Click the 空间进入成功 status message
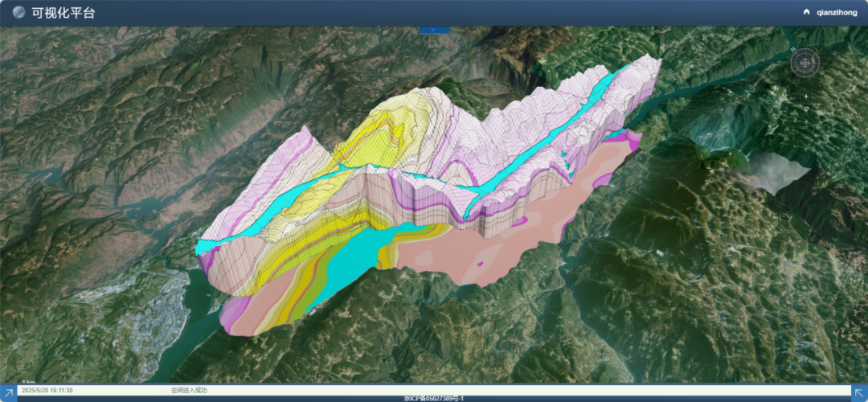This screenshot has width=868, height=402. pos(189,390)
